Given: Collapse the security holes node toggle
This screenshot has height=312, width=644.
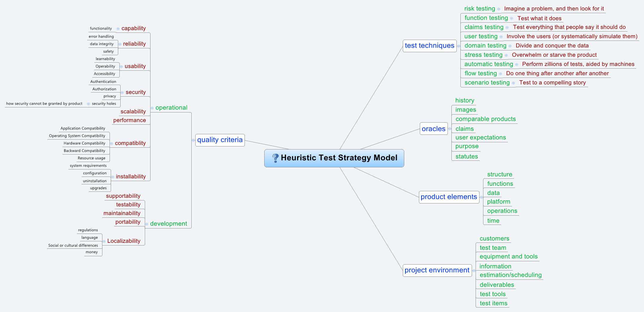Looking at the screenshot, I should click(88, 104).
